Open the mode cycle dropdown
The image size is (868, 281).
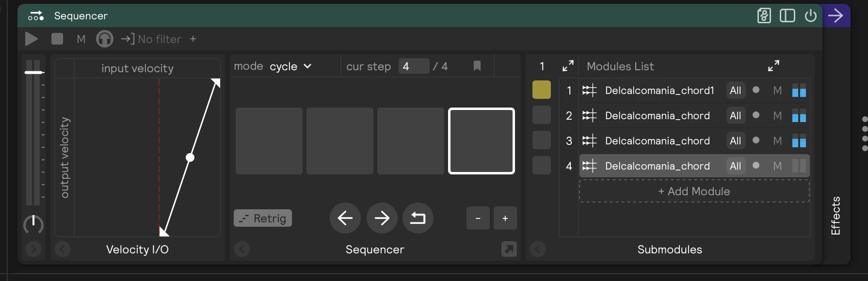291,66
